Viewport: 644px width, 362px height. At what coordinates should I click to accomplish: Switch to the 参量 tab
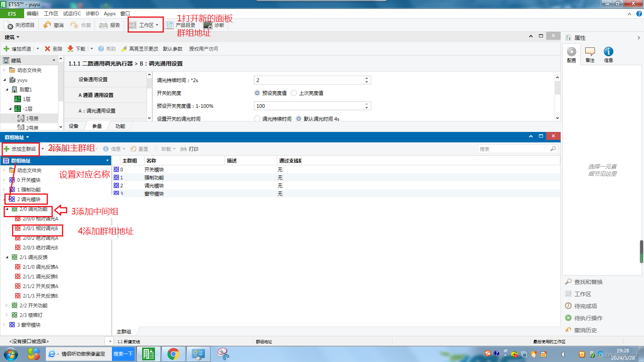click(x=97, y=126)
